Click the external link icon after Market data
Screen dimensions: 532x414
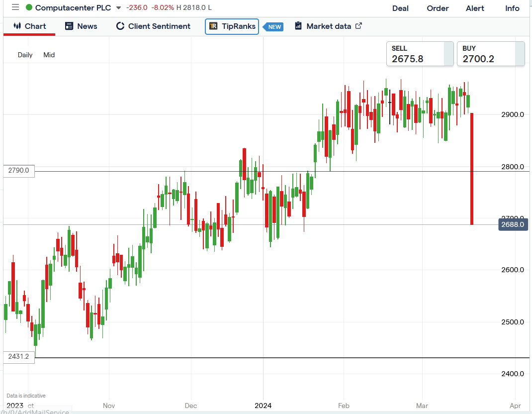(x=358, y=26)
